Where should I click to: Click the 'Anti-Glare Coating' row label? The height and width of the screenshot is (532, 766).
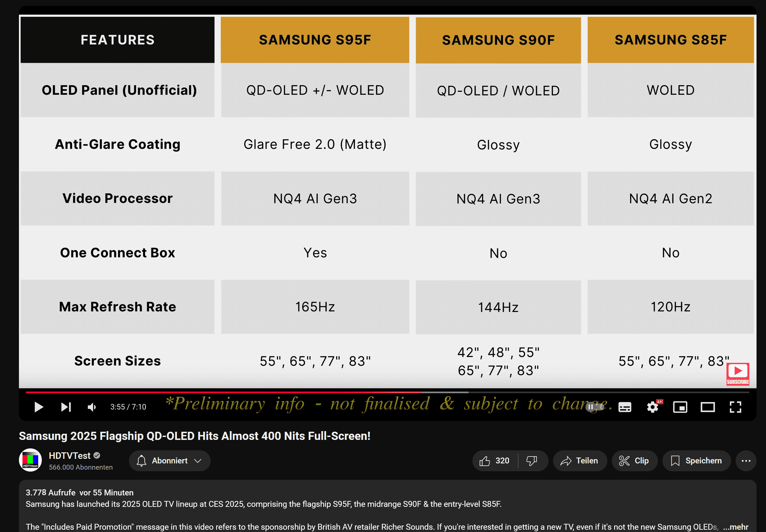117,144
